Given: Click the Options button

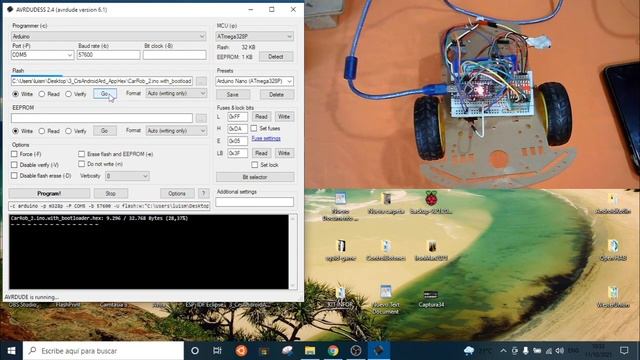Looking at the screenshot, I should [x=177, y=193].
